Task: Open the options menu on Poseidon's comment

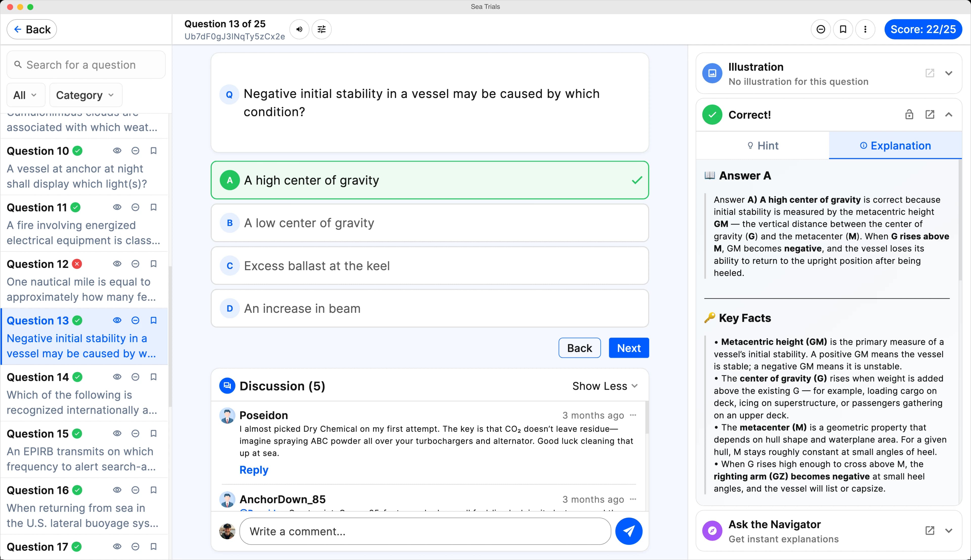Action: pyautogui.click(x=633, y=415)
